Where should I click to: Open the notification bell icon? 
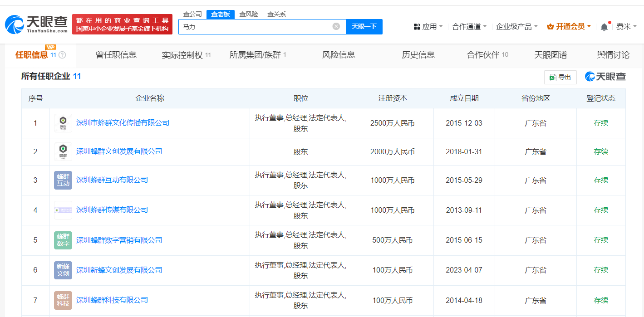604,27
